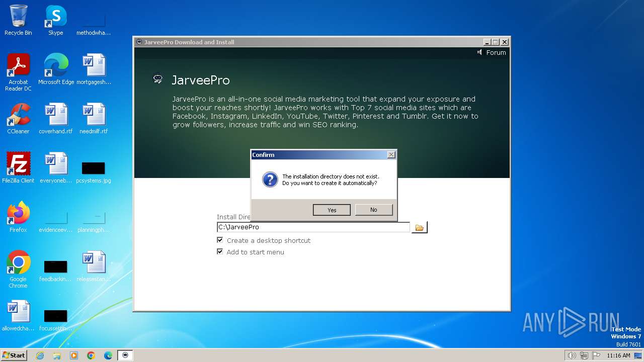The image size is (644, 362).
Task: Click Yes in the Confirm dialog
Action: pos(332,210)
